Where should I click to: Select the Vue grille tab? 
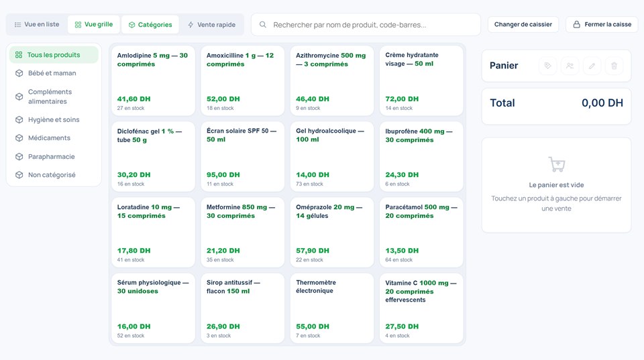(94, 24)
